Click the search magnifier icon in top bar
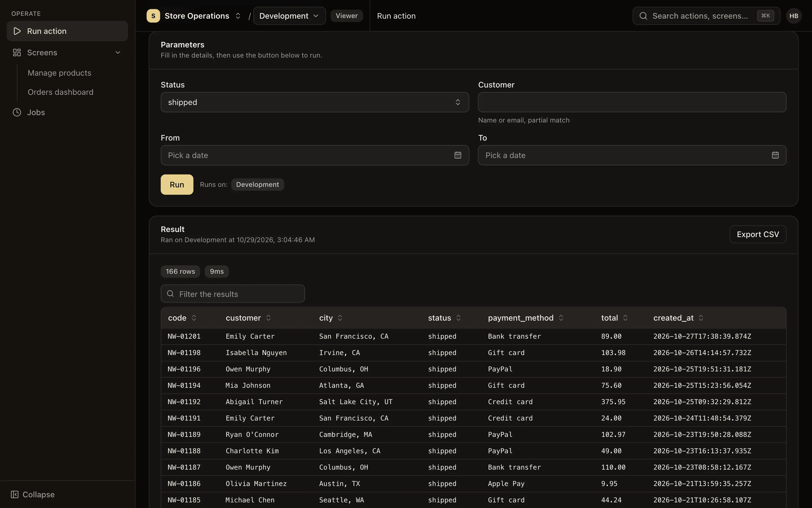This screenshot has height=508, width=812. (x=643, y=16)
